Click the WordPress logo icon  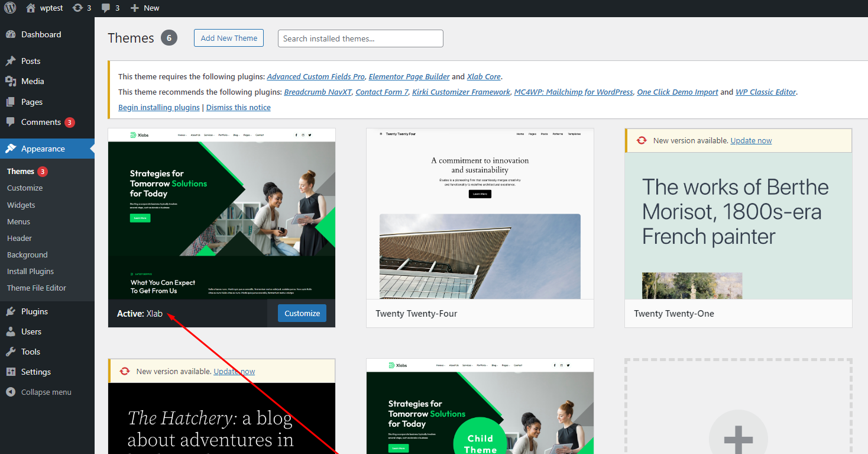11,8
